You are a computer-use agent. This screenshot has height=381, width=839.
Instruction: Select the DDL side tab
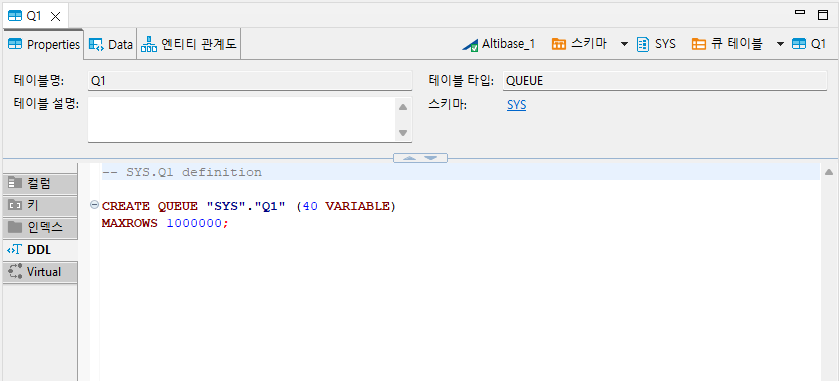coord(40,249)
